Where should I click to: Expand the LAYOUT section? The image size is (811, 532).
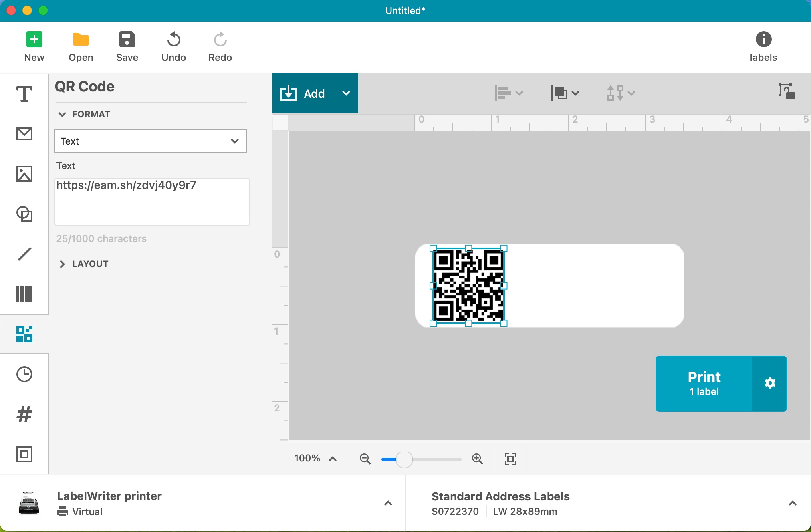62,264
